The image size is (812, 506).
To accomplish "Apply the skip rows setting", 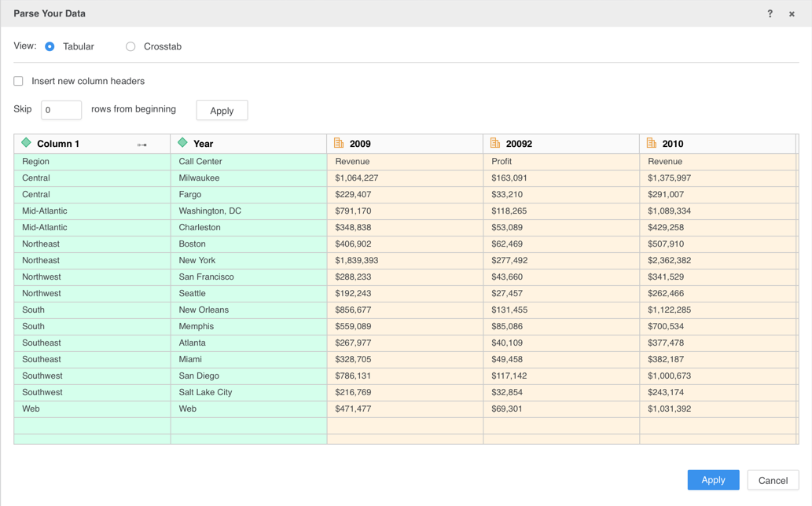I will [222, 111].
